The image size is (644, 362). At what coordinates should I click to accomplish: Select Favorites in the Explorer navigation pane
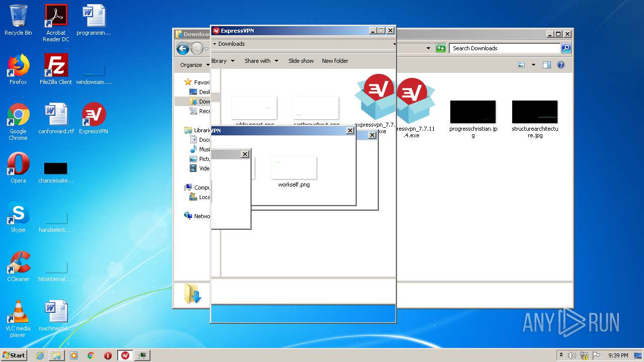197,82
